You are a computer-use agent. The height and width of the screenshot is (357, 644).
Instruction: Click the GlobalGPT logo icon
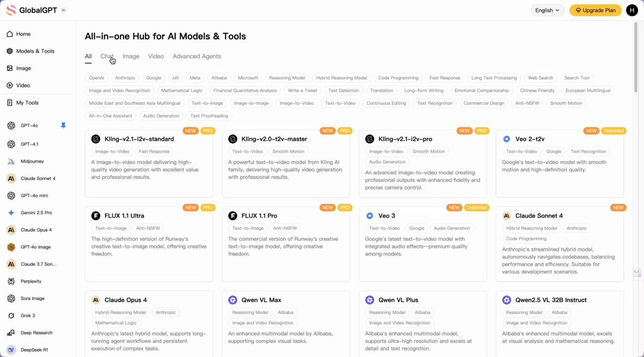[x=11, y=10]
